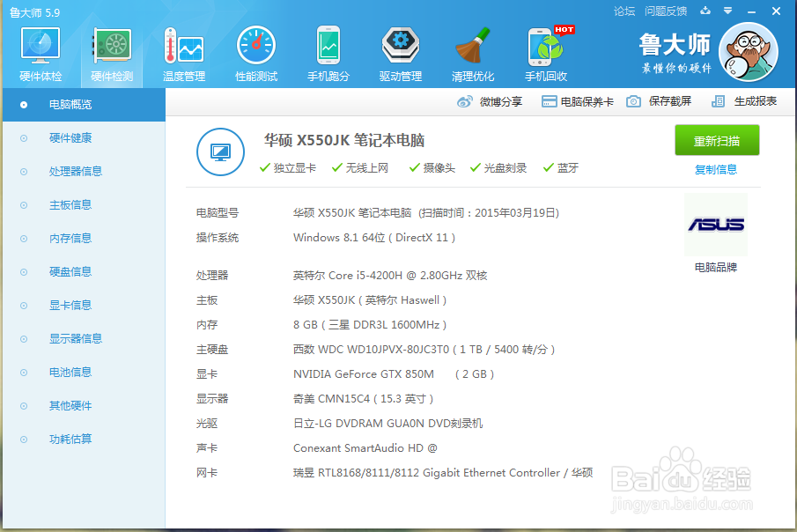Open 其他硬件 in sidebar

pyautogui.click(x=84, y=406)
